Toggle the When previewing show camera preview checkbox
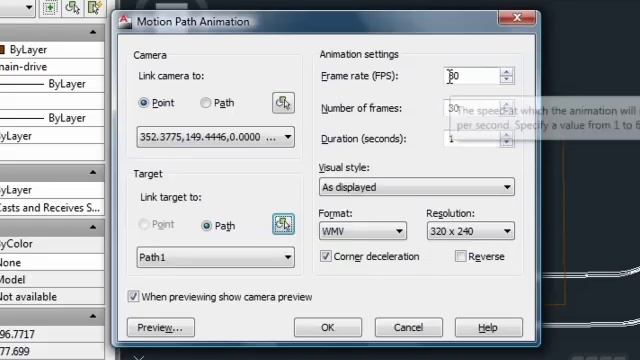Screen dimensions: 640x360 click(x=133, y=296)
